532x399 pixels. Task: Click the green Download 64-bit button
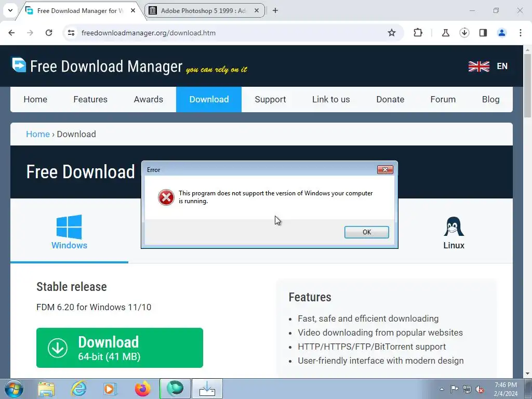[120, 348]
